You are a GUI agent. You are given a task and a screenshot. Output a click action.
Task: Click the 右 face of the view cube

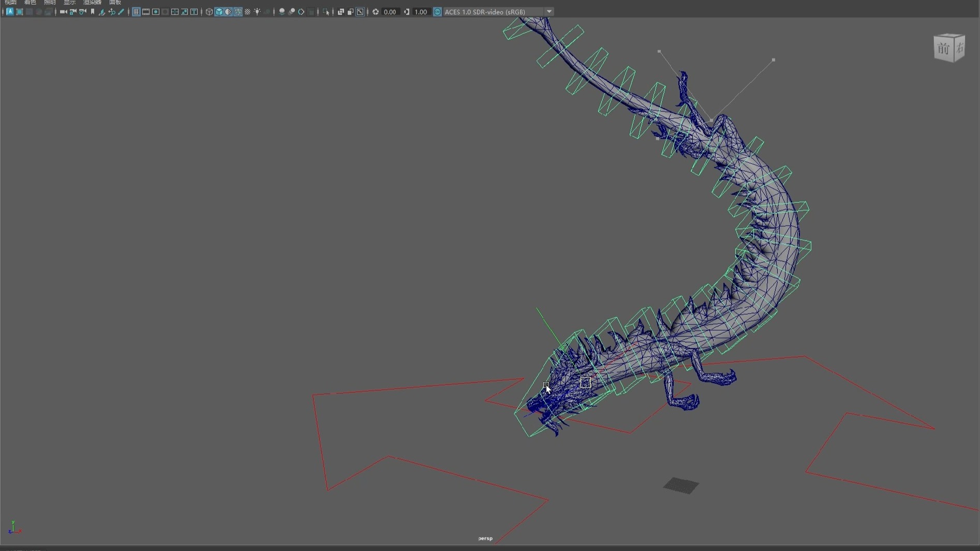click(960, 49)
